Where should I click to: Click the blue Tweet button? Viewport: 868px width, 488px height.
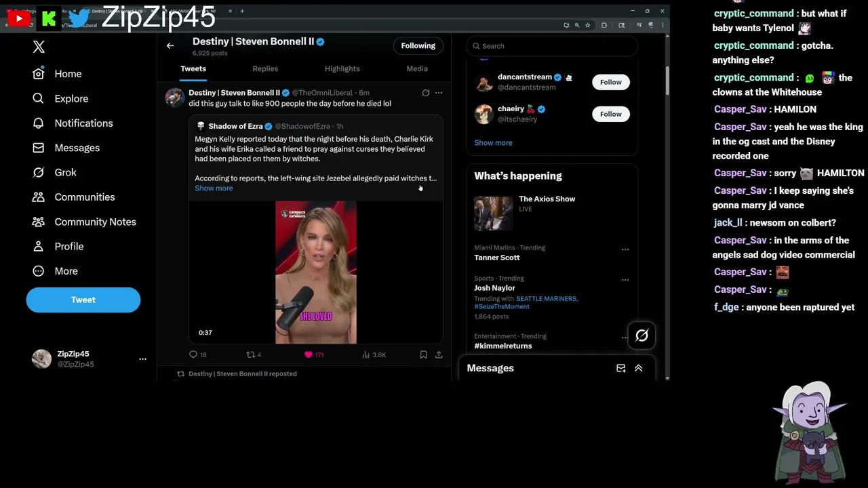(83, 300)
